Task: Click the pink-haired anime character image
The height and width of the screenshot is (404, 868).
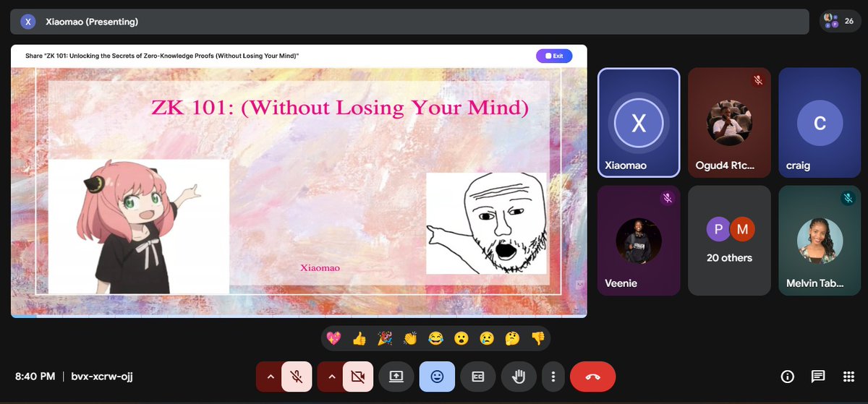Action: [139, 227]
